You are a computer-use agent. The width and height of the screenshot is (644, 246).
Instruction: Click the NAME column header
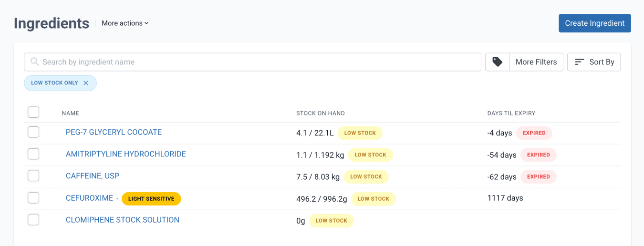(x=71, y=113)
